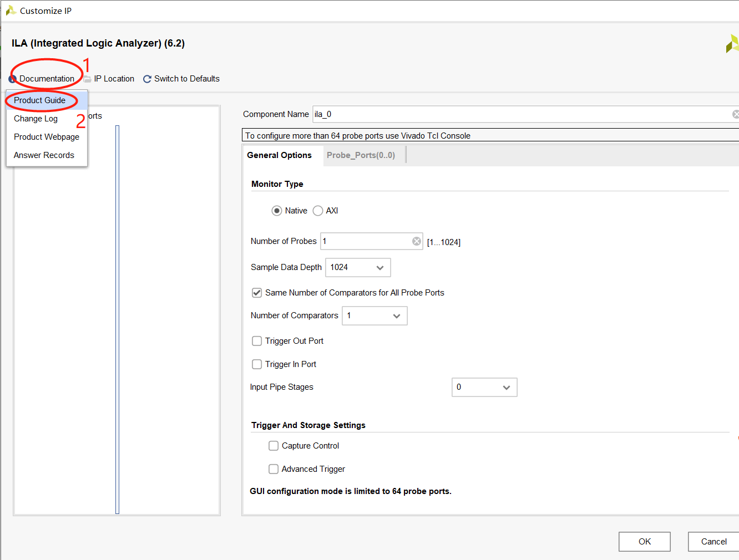Select the AXI monitor type
This screenshot has height=560, width=739.
coord(318,211)
